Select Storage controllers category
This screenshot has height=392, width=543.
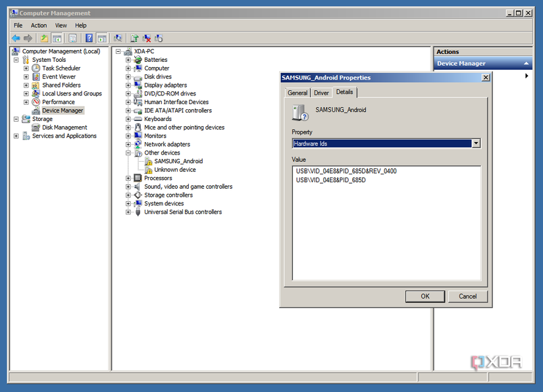(168, 195)
